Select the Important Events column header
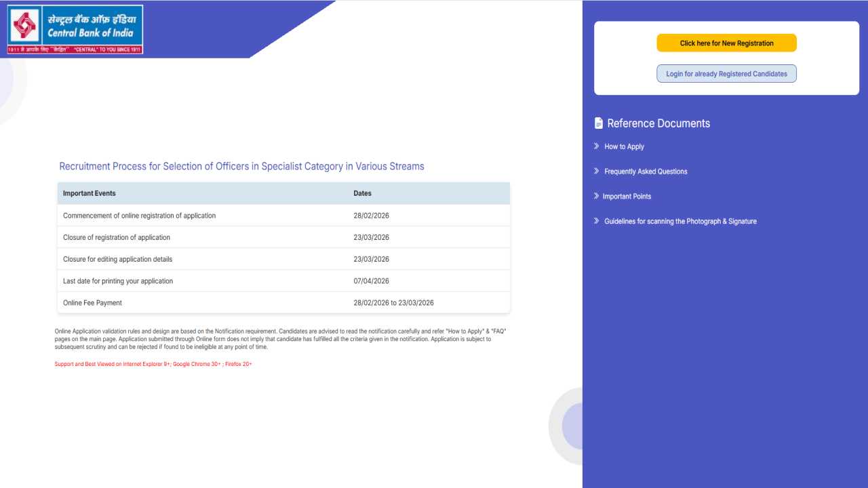The width and height of the screenshot is (868, 488). pos(89,193)
